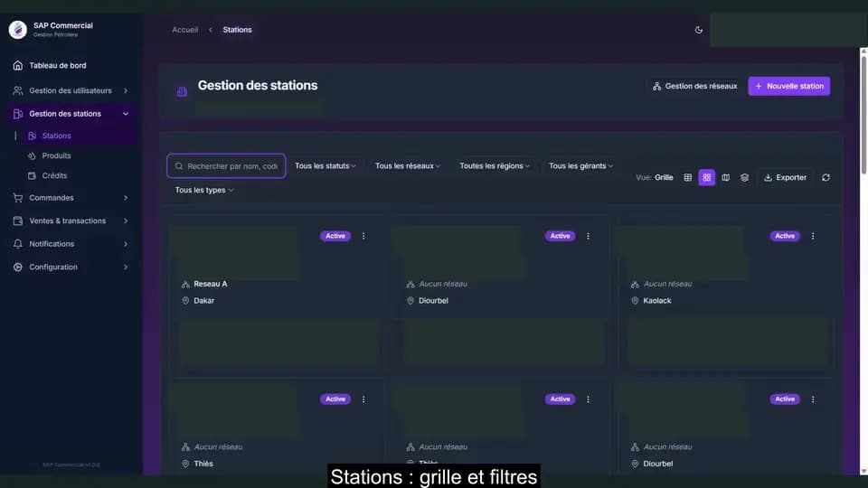This screenshot has height=488, width=868.
Task: Click the scrollbar up arrow
Action: click(x=863, y=52)
